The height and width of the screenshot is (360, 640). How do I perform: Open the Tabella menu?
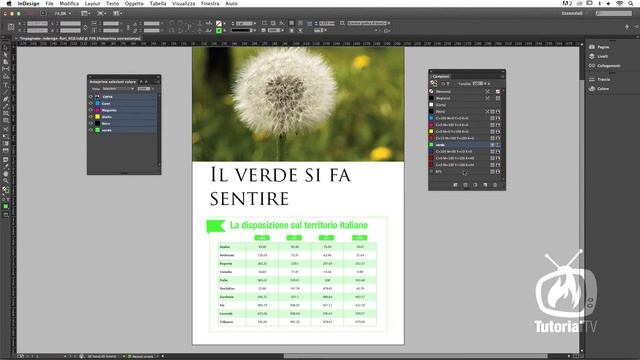click(x=158, y=3)
